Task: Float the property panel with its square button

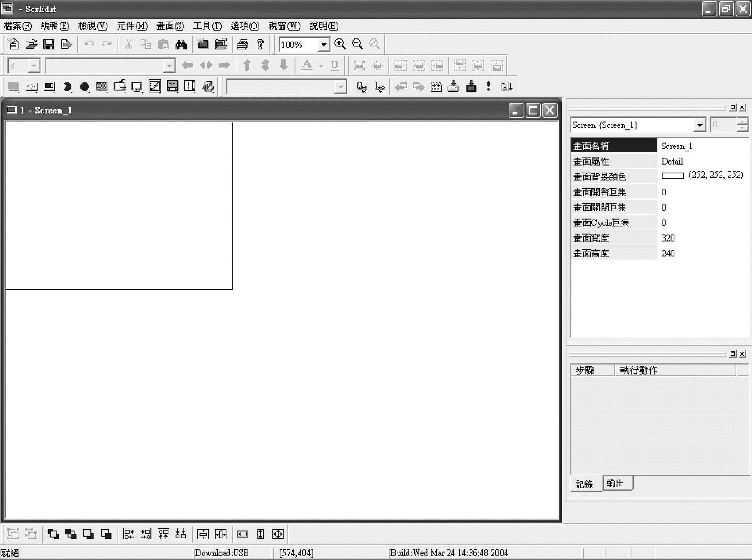Action: pyautogui.click(x=733, y=107)
